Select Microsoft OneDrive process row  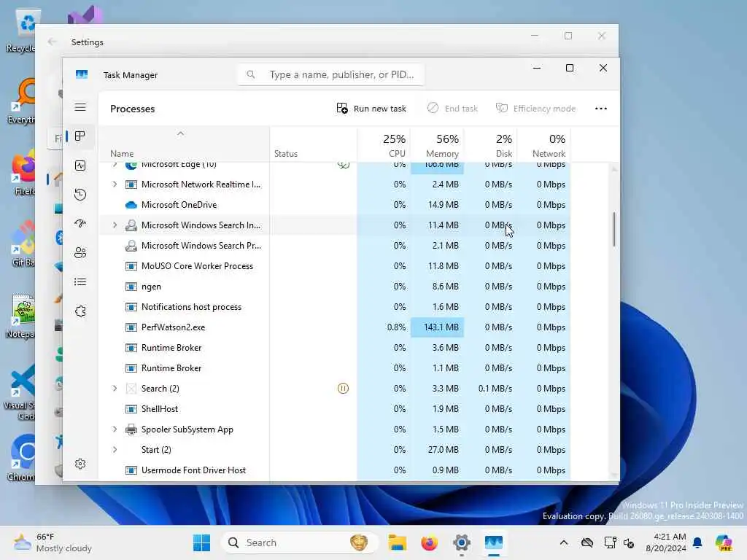click(x=334, y=205)
